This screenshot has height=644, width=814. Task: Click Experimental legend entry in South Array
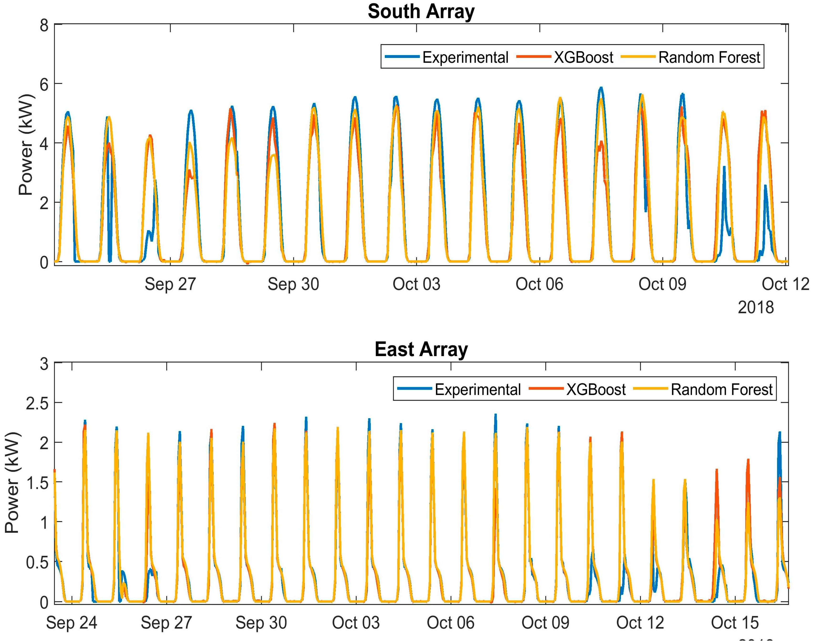click(465, 58)
